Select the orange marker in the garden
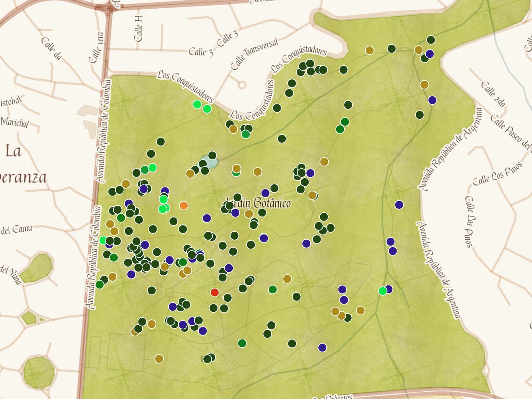Image resolution: width=532 pixels, height=399 pixels. point(184,206)
